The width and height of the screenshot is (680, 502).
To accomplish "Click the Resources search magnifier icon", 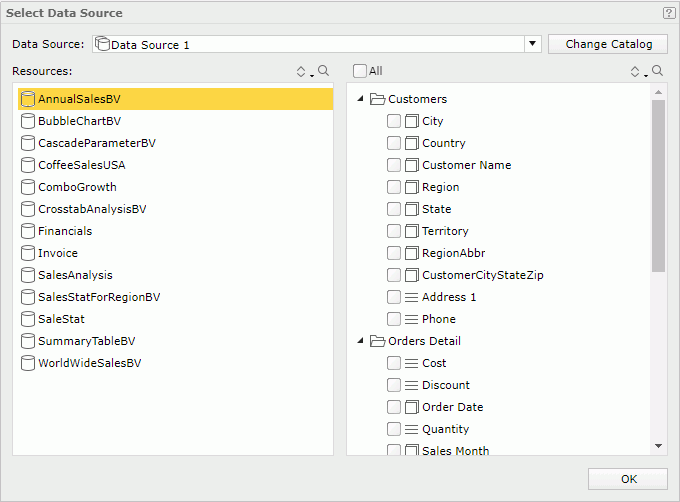I will tap(324, 71).
